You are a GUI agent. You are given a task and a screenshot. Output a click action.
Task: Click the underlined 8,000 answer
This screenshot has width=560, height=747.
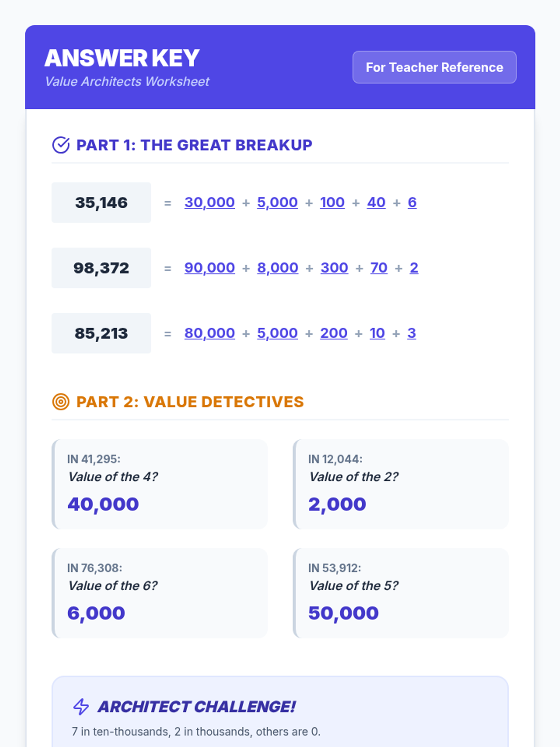[x=278, y=268]
